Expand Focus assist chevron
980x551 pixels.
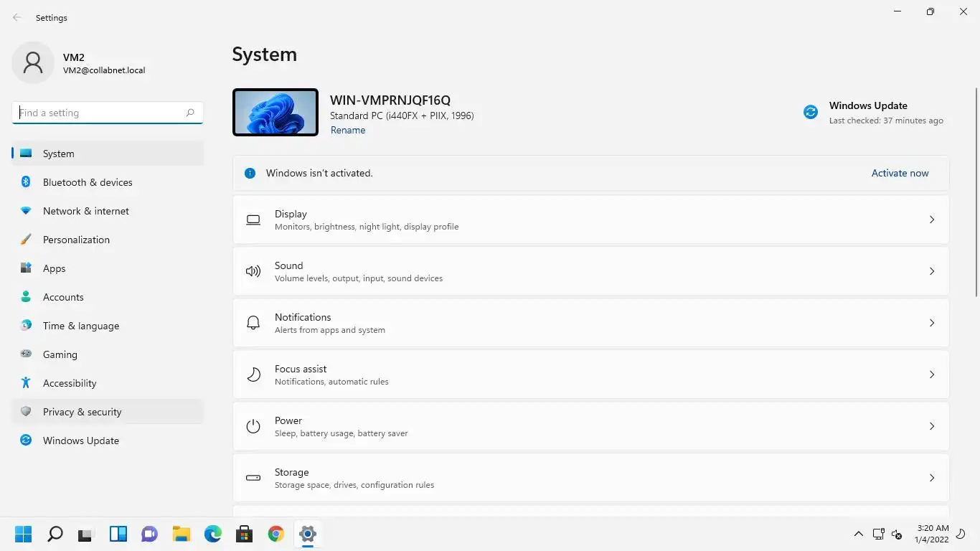click(932, 375)
